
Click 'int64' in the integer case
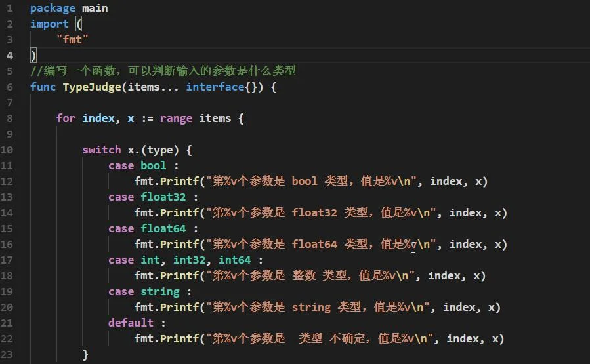pos(235,260)
